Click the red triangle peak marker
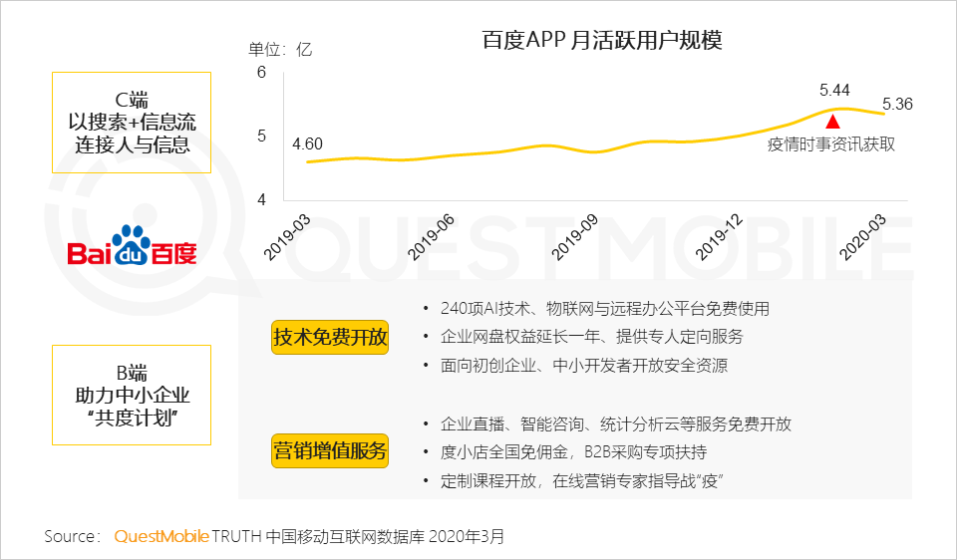 [x=833, y=121]
